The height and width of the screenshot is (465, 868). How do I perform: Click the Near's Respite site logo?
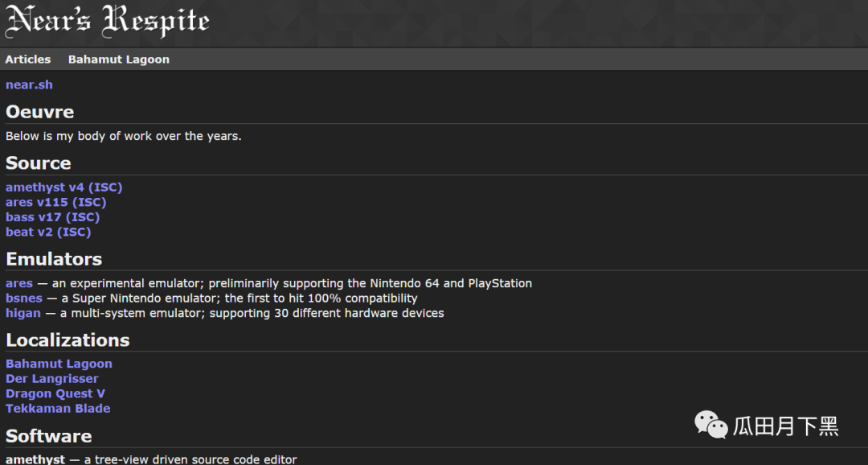[x=108, y=21]
